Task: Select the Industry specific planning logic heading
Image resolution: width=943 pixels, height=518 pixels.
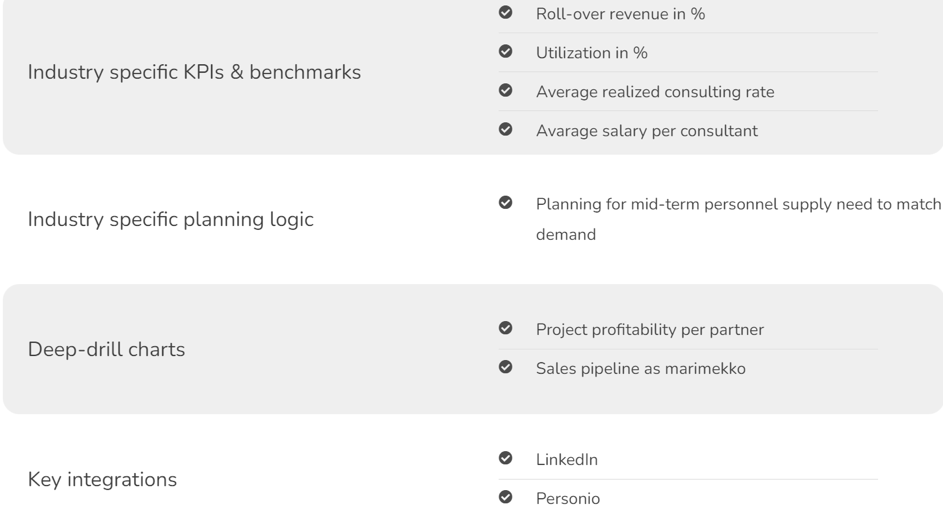Action: coord(170,220)
